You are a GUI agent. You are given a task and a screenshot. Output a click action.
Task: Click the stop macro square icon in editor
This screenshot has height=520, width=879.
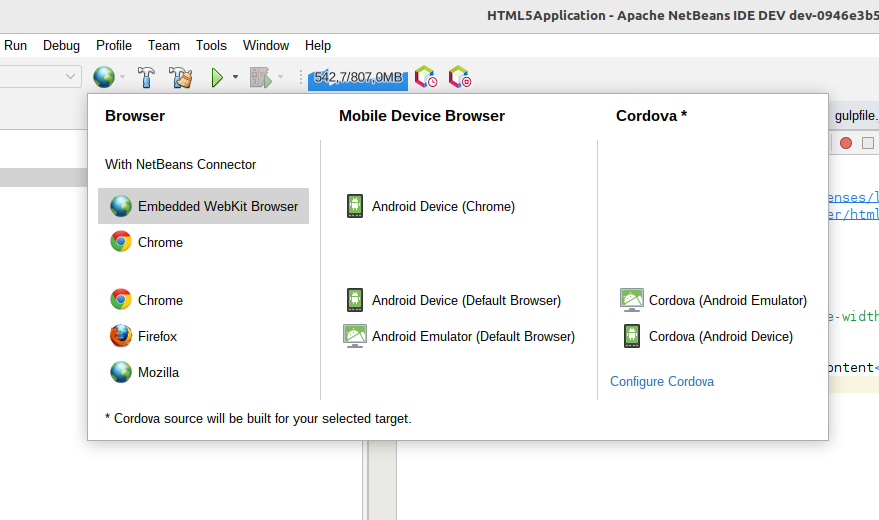867,143
